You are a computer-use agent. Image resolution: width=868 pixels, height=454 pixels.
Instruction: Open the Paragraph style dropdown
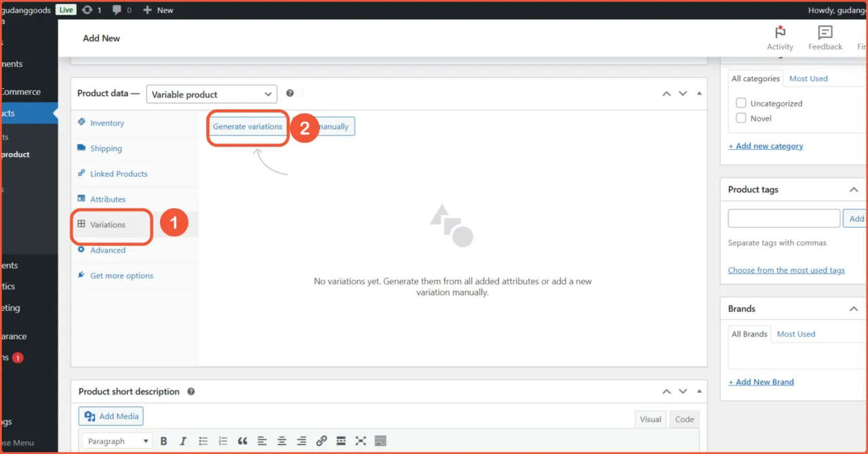[117, 440]
